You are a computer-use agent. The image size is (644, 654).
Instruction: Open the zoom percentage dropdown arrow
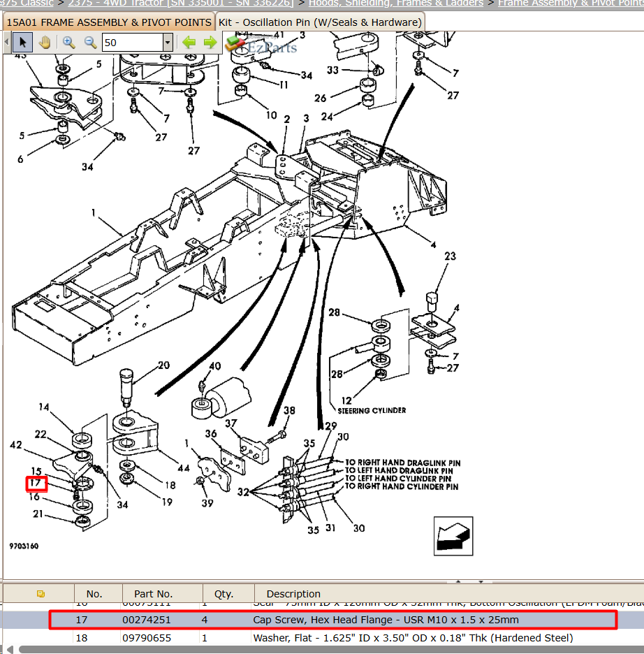click(168, 43)
